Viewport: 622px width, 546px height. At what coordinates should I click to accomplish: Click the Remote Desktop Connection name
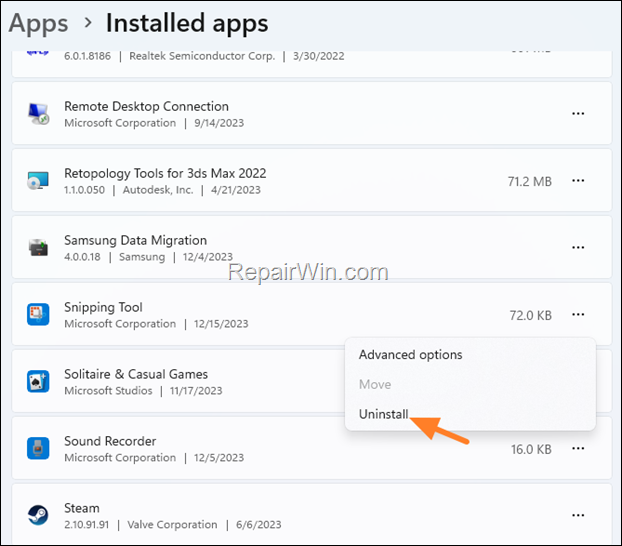click(x=146, y=106)
